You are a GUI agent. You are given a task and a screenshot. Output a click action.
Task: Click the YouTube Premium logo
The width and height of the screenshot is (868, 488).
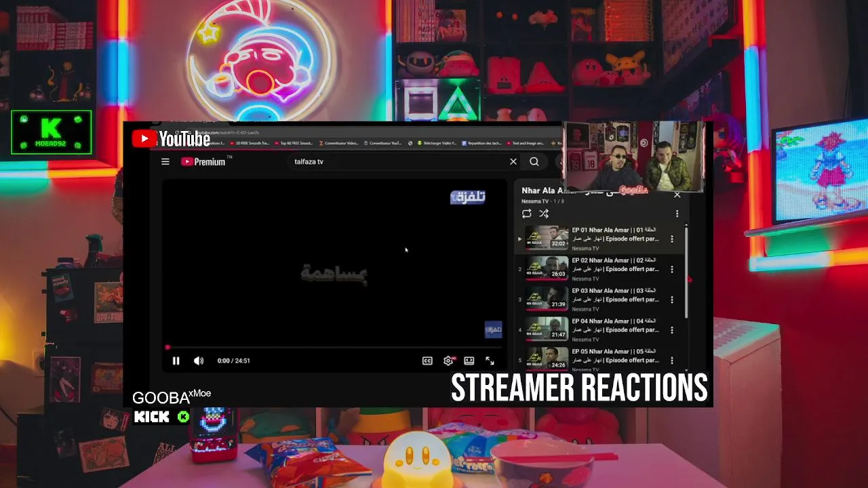pyautogui.click(x=203, y=161)
